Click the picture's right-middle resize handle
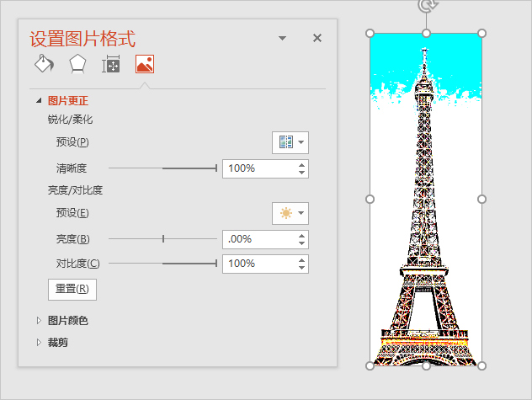Viewport: 532px width, 400px height. (481, 200)
